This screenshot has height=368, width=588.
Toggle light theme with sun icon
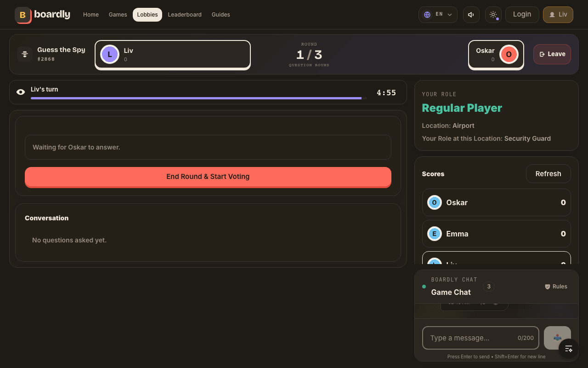(x=493, y=15)
